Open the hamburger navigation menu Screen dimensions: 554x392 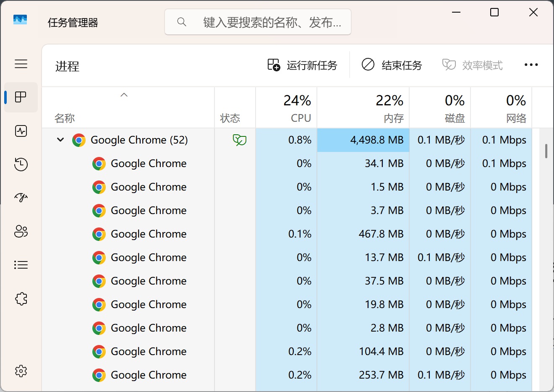click(x=21, y=64)
